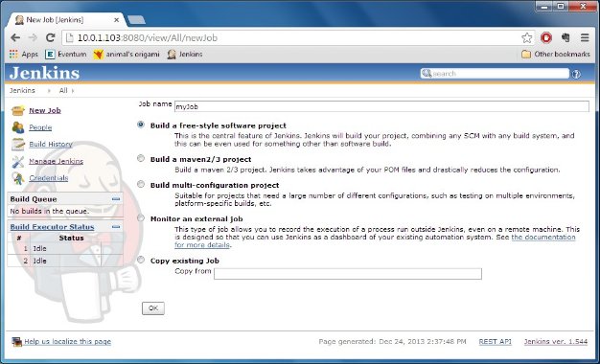The height and width of the screenshot is (364, 600).
Task: Open a new browser tab
Action: click(x=136, y=20)
